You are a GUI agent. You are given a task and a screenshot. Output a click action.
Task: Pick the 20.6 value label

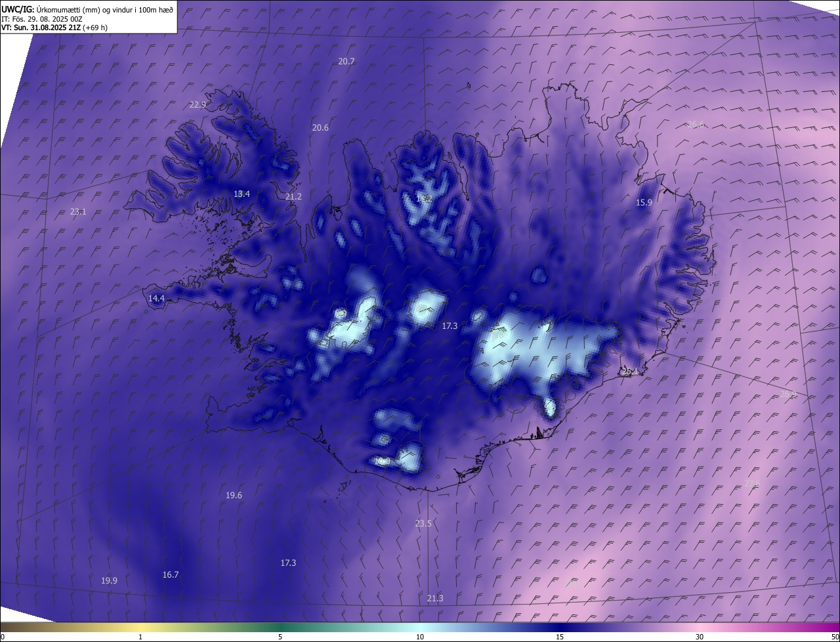[320, 127]
